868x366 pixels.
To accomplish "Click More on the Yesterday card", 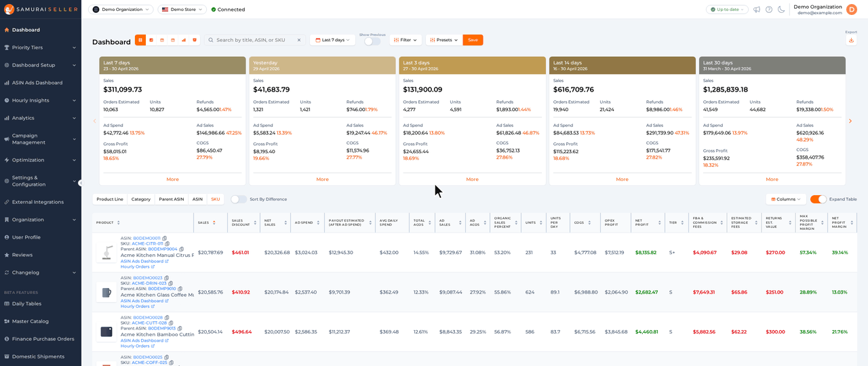I will (322, 180).
